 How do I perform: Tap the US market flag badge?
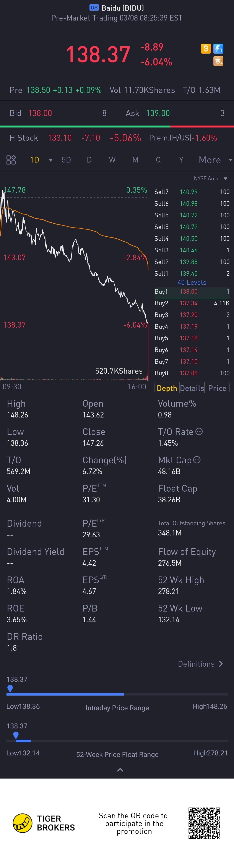click(x=94, y=7)
